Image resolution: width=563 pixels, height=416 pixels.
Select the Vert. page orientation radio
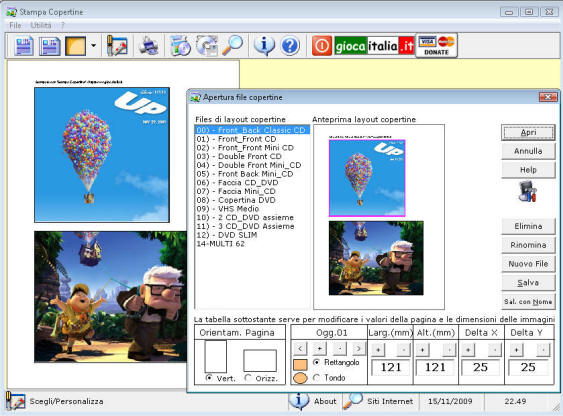tap(209, 378)
